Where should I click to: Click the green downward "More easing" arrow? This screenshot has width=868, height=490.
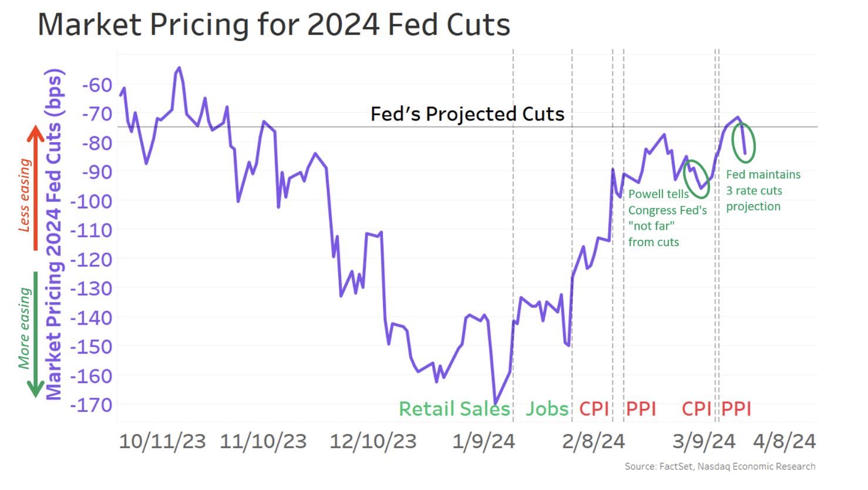coord(36,334)
